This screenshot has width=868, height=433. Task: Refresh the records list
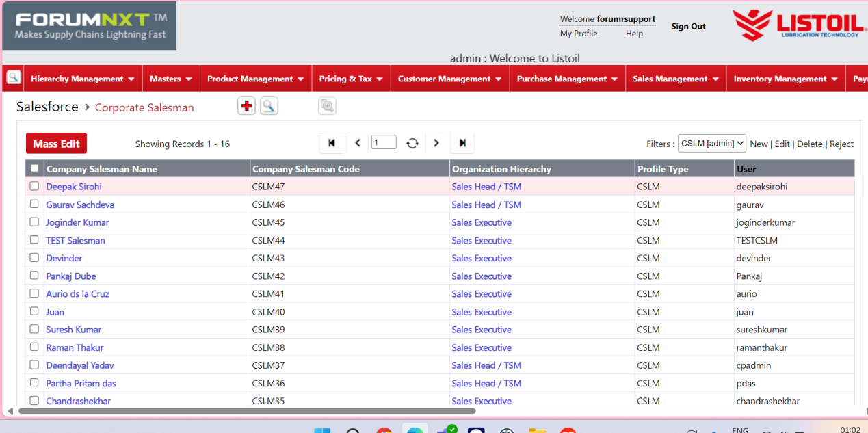[x=412, y=143]
